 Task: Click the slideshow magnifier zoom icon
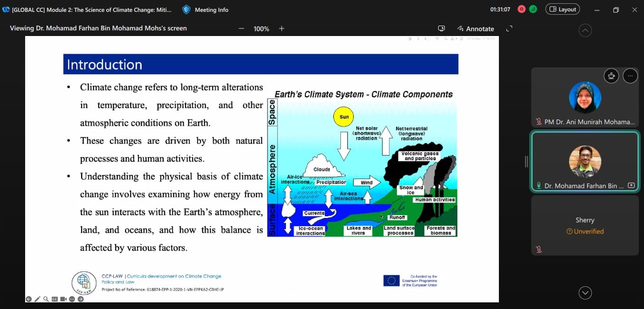46,299
